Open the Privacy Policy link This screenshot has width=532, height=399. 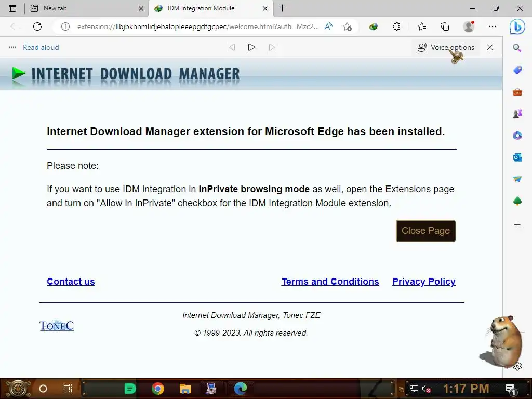pos(424,282)
